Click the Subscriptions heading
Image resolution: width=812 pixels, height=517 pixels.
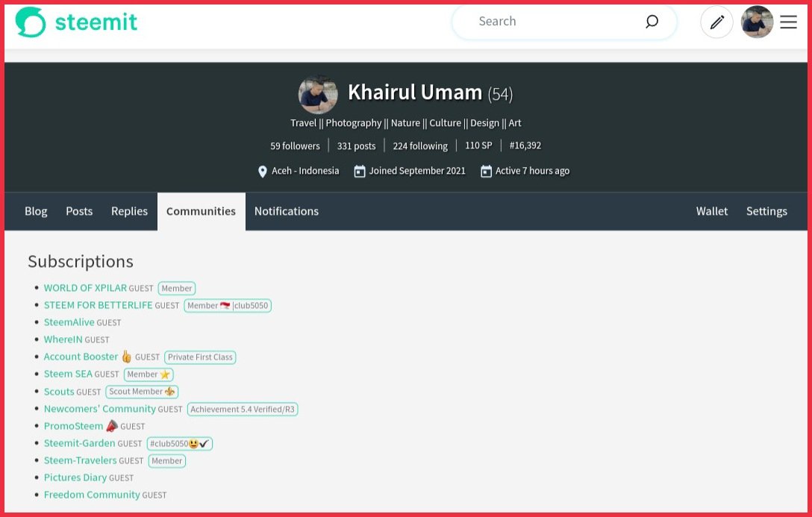coord(81,261)
